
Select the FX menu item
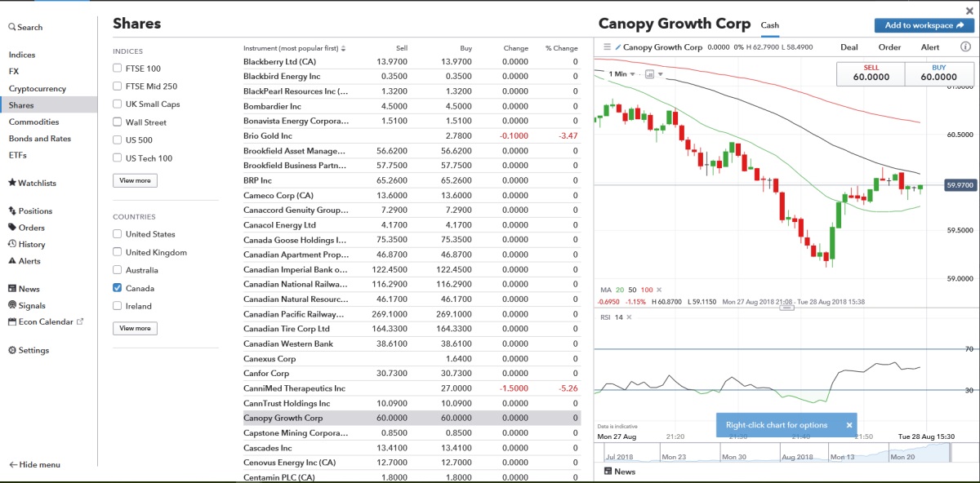pos(14,71)
